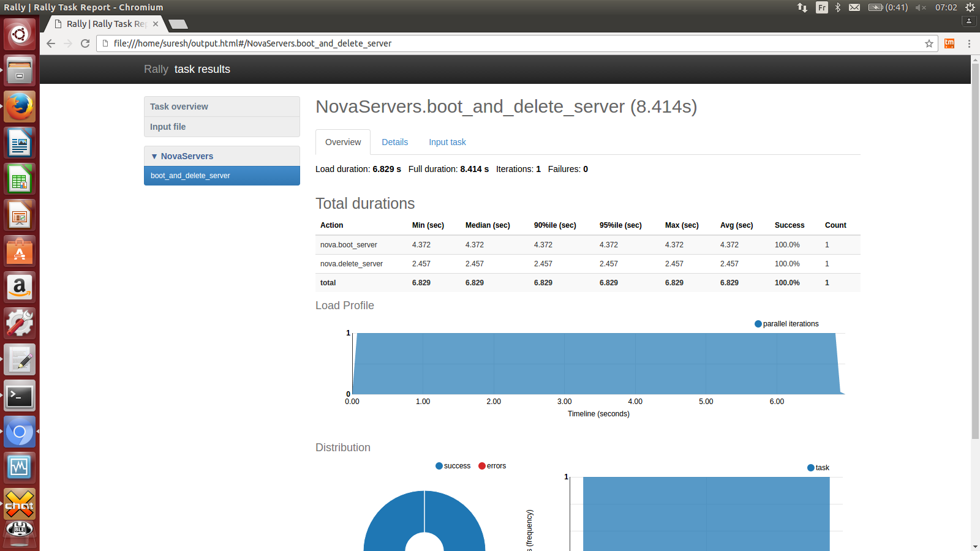Open the Amazon launcher icon
Viewport: 980px width, 551px height.
pos(20,287)
